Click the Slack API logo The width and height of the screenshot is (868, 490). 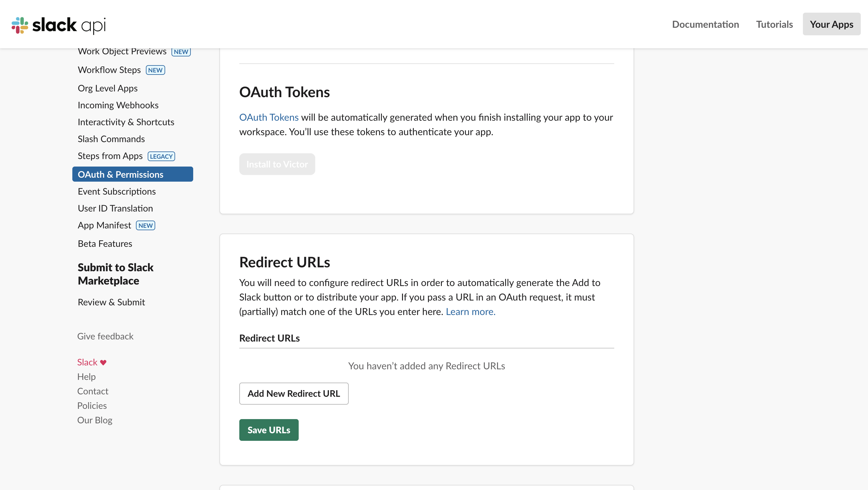coord(59,25)
